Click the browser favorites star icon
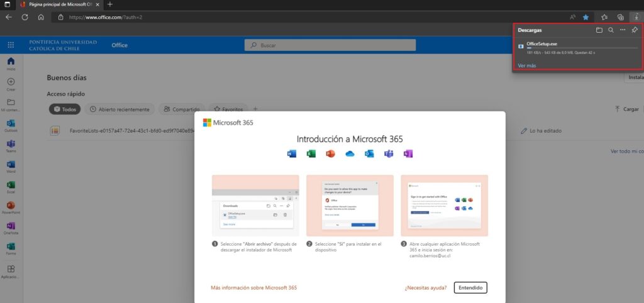This screenshot has height=303, width=644. click(x=586, y=17)
